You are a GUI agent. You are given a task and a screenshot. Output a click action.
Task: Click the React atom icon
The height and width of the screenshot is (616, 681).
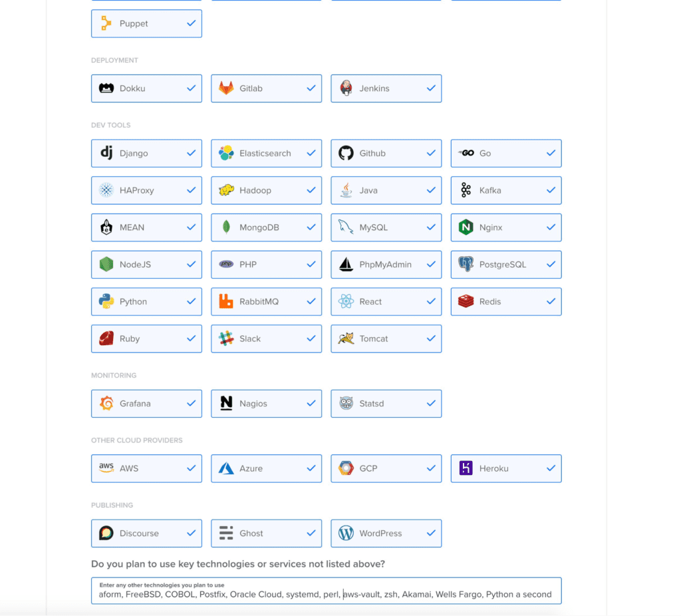346,301
